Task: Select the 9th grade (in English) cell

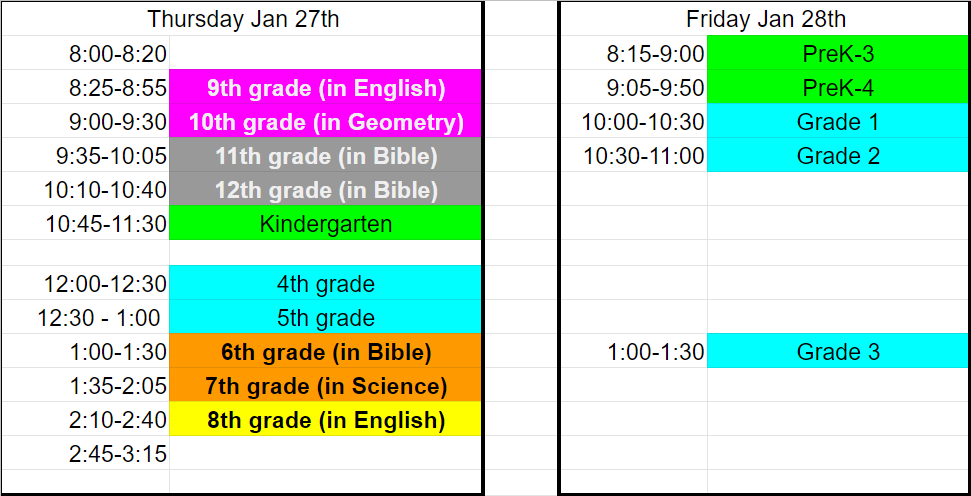Action: [x=326, y=88]
